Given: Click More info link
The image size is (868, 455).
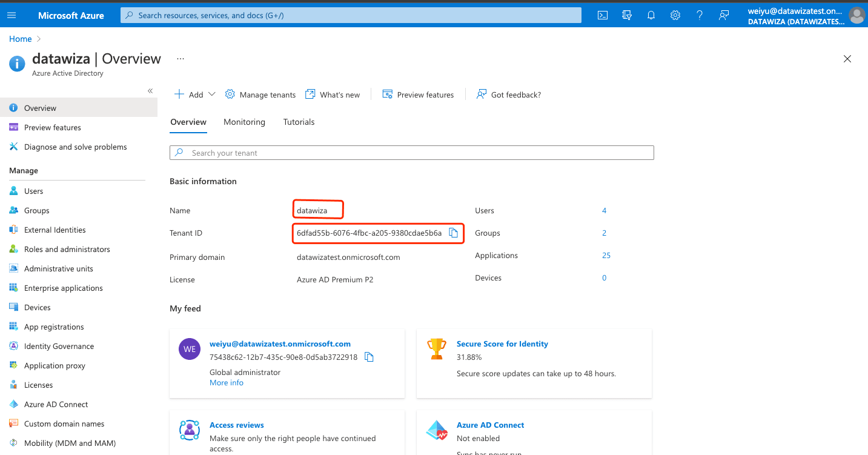Looking at the screenshot, I should (x=227, y=382).
